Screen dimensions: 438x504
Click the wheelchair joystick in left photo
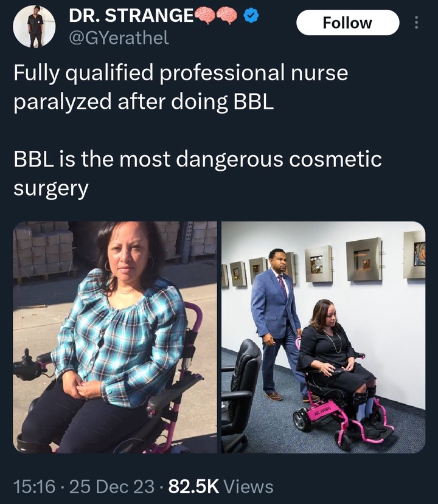tap(29, 365)
